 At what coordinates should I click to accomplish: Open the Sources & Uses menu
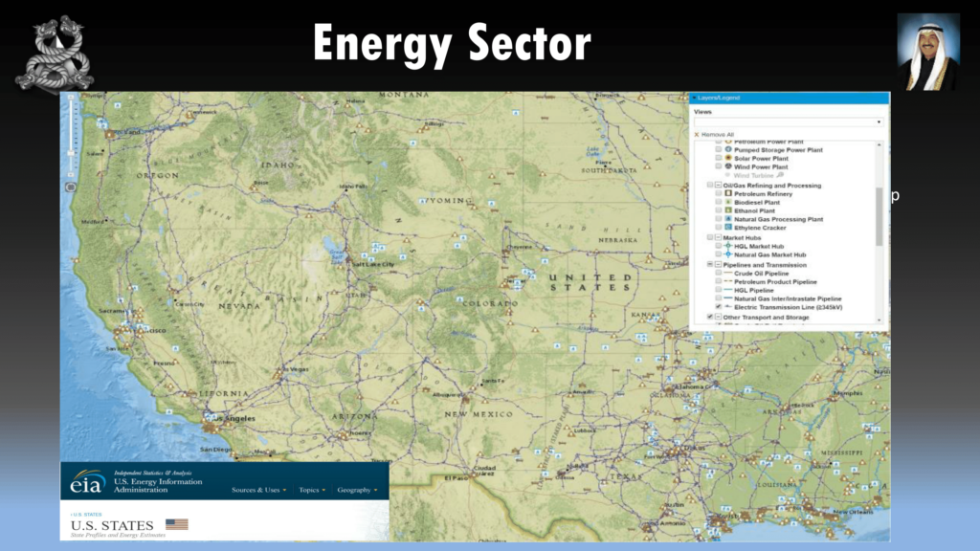(x=258, y=490)
